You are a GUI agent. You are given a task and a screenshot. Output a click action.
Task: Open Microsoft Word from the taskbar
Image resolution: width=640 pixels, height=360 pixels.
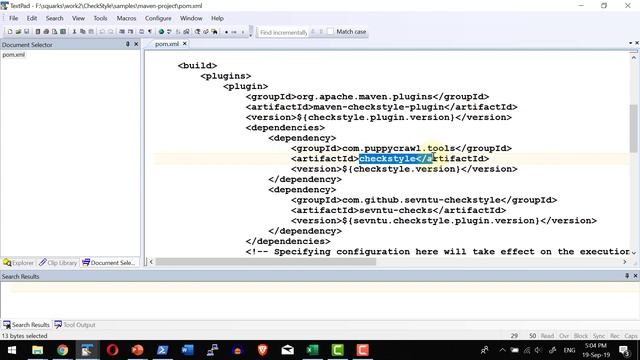[187, 350]
